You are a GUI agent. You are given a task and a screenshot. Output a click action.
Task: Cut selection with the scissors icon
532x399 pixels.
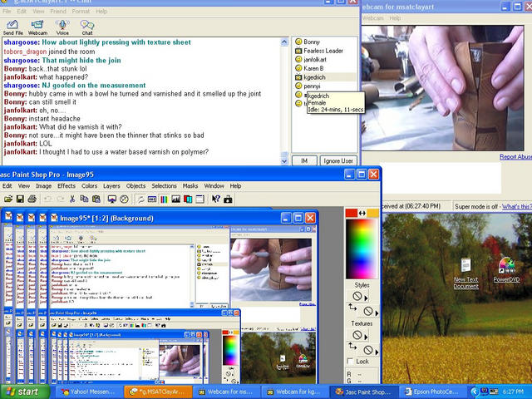pos(72,199)
